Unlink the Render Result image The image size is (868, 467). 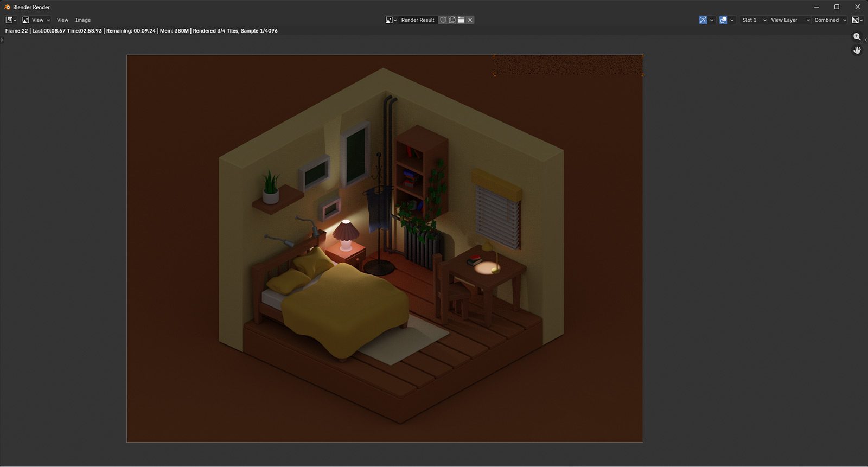pos(470,20)
